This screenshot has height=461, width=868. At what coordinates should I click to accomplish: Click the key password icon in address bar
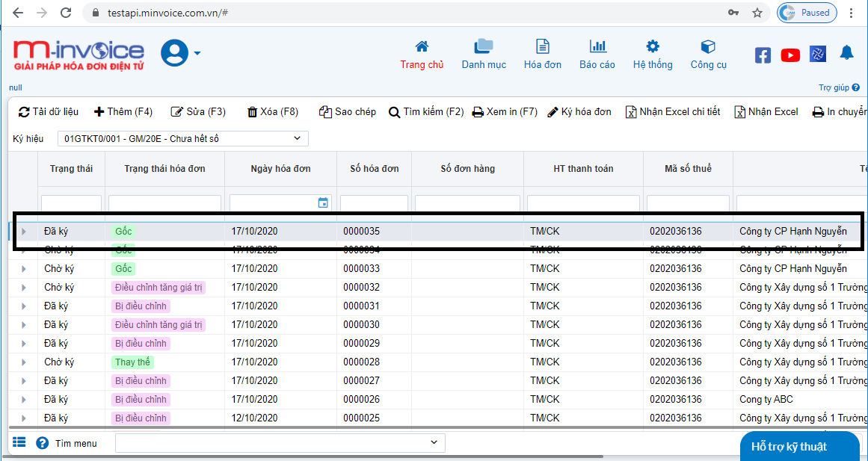(x=733, y=13)
